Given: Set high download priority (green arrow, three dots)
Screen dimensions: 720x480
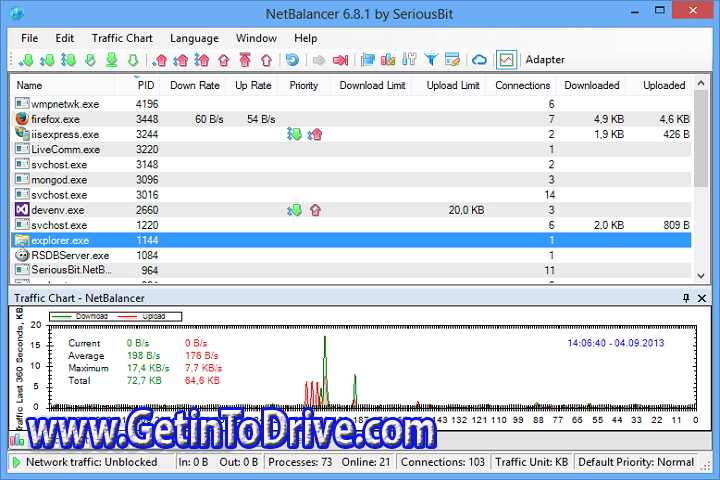Looking at the screenshot, I should (68, 60).
